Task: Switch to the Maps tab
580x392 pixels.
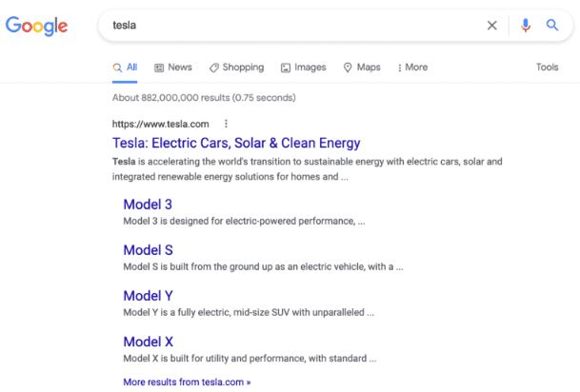Action: pyautogui.click(x=362, y=68)
